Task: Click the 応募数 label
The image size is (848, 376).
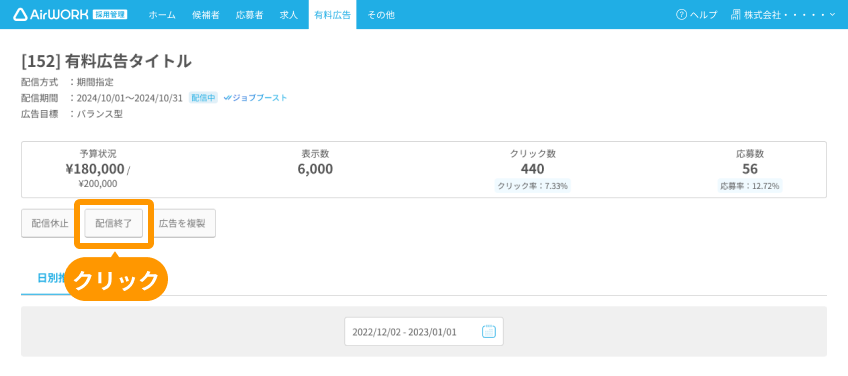Action: [750, 154]
